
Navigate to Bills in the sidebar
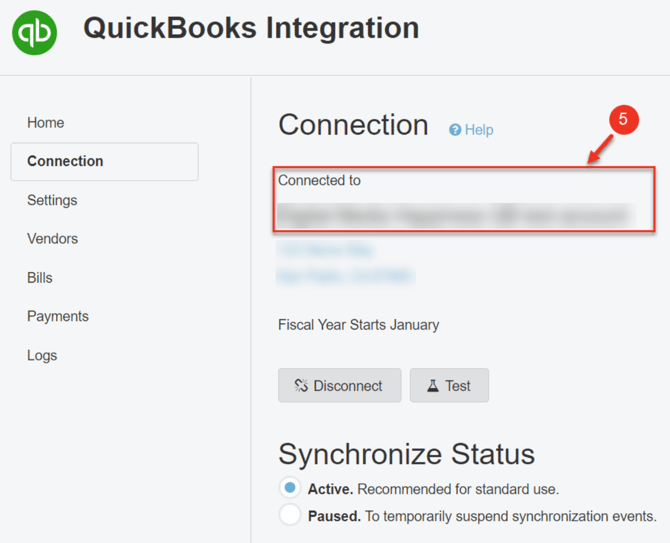point(40,278)
